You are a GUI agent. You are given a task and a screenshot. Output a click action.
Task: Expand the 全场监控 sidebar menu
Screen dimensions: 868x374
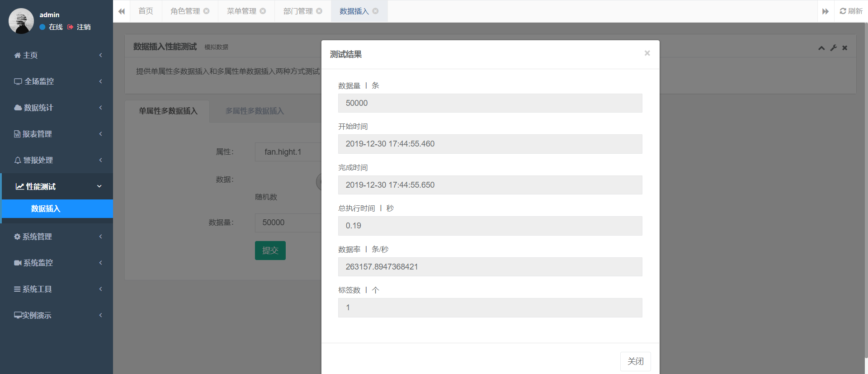coord(57,81)
